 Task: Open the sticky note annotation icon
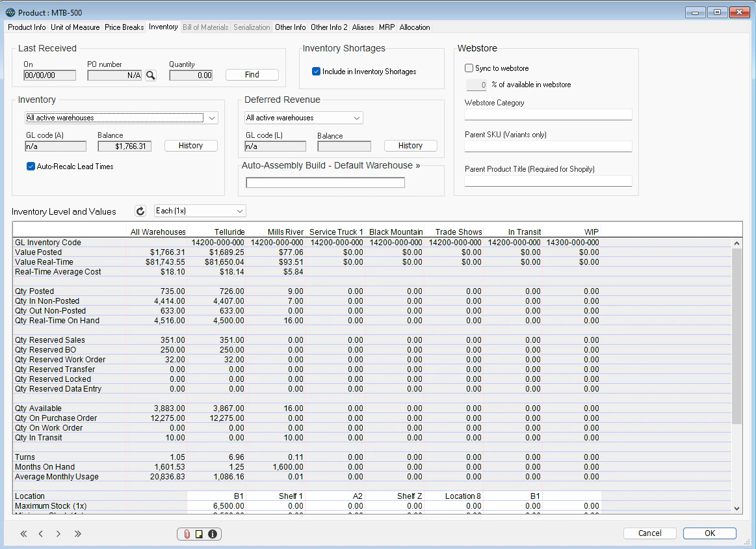(199, 533)
